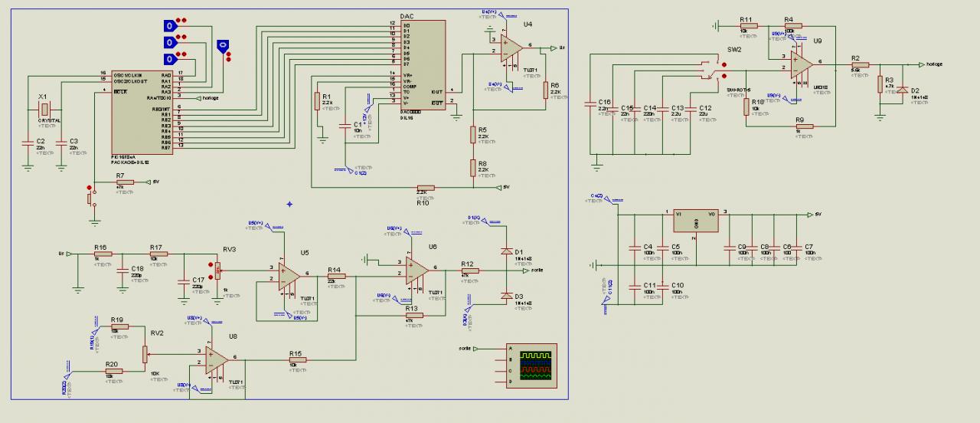Click the 5V terminal on the regulator output

(x=815, y=215)
